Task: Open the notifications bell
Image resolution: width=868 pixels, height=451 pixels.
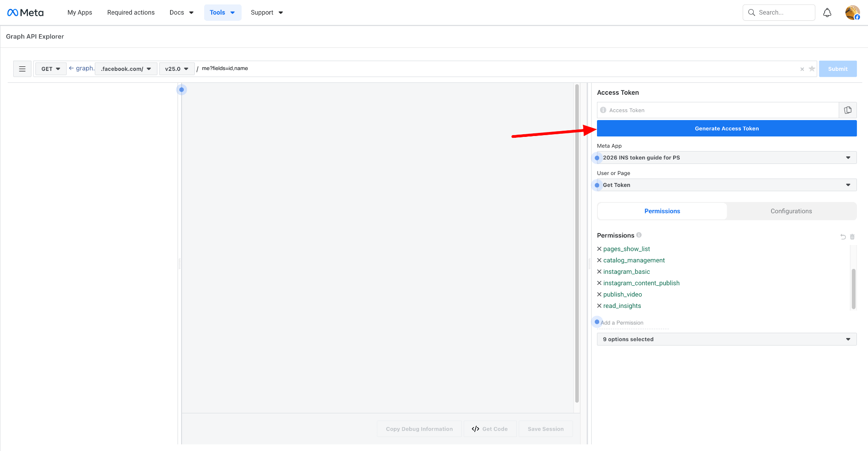Action: point(827,13)
